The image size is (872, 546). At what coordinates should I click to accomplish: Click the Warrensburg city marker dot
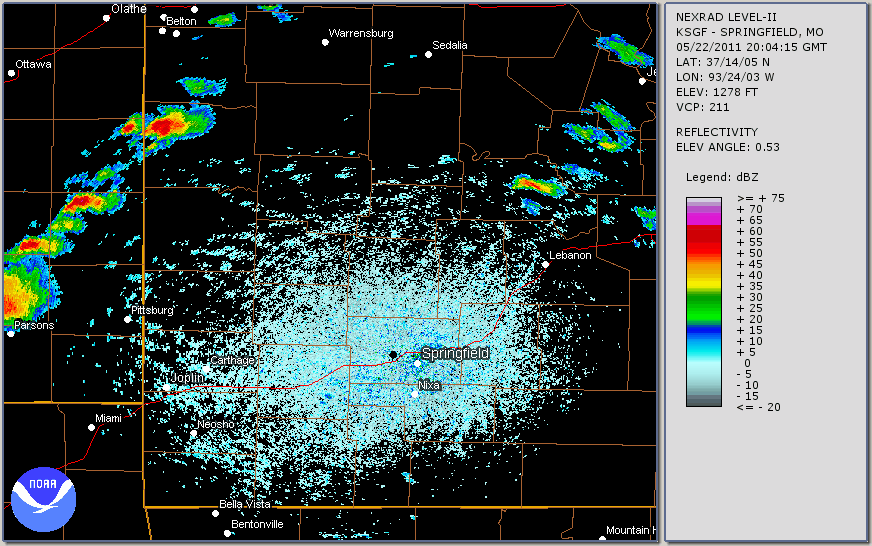coord(325,42)
